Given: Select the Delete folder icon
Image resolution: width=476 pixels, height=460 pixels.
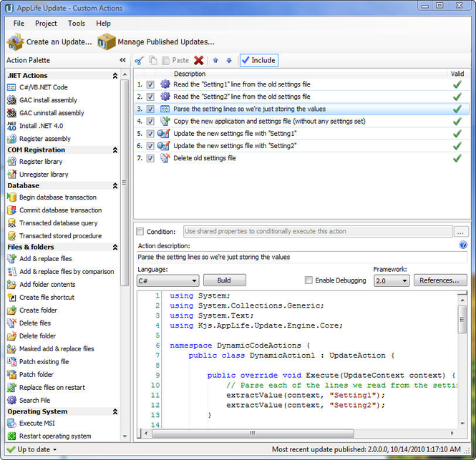Looking at the screenshot, I should click(x=11, y=336).
